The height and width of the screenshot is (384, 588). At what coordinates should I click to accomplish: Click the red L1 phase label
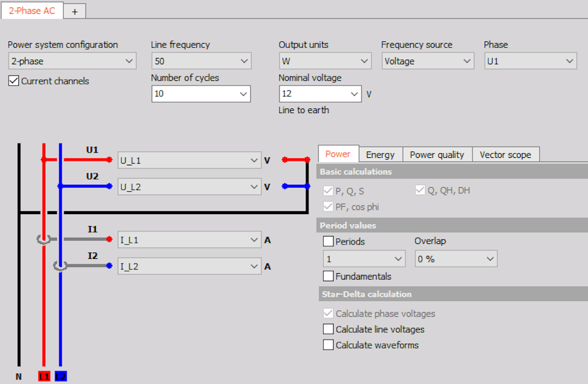coord(44,376)
